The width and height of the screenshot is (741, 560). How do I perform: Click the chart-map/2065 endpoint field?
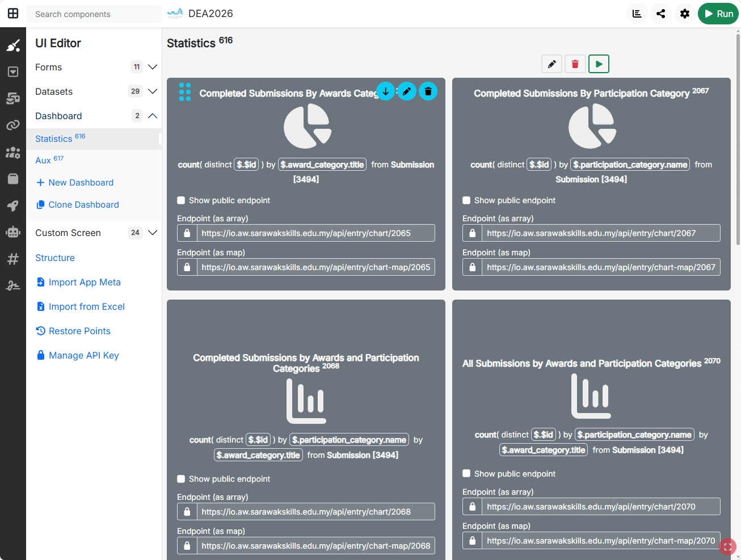(315, 267)
